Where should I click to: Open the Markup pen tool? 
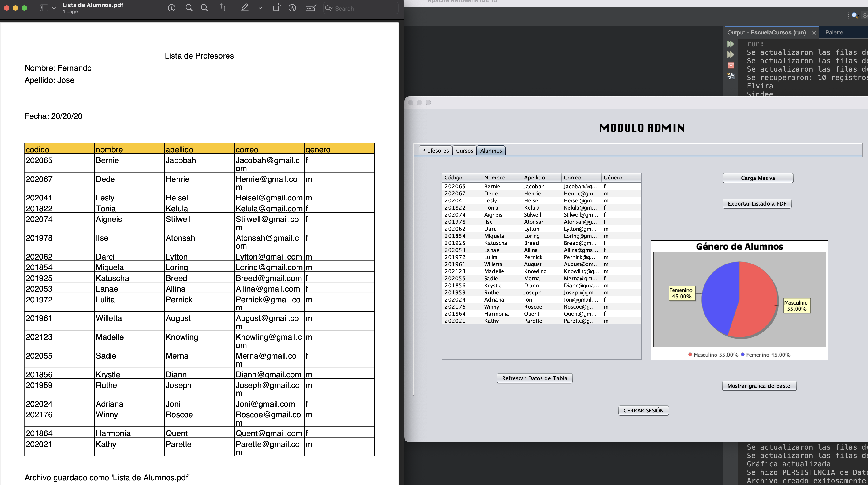coord(245,8)
